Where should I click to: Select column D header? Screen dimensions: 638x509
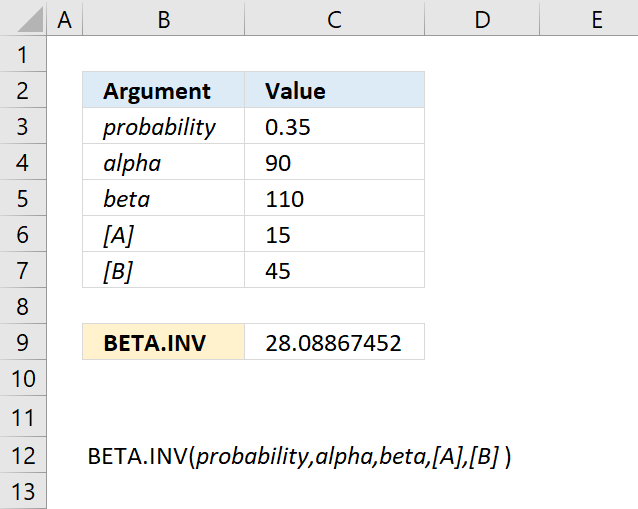pyautogui.click(x=482, y=18)
